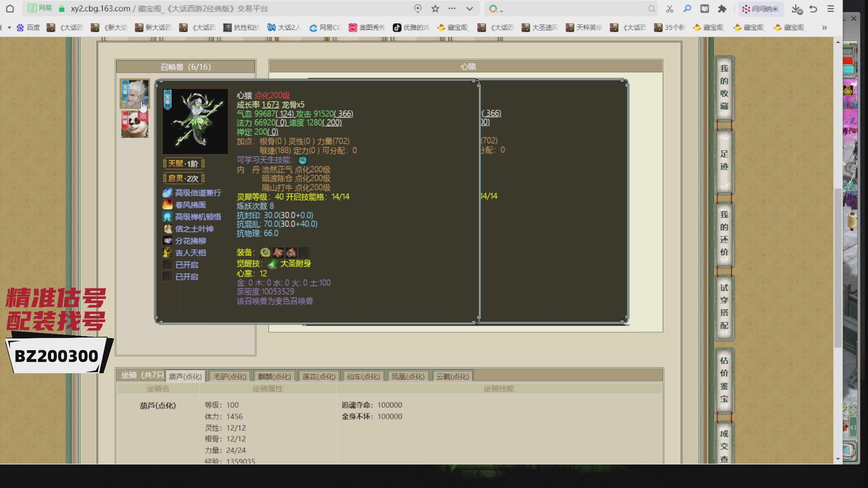Expand hidden bookmarks with double chevron

824,28
